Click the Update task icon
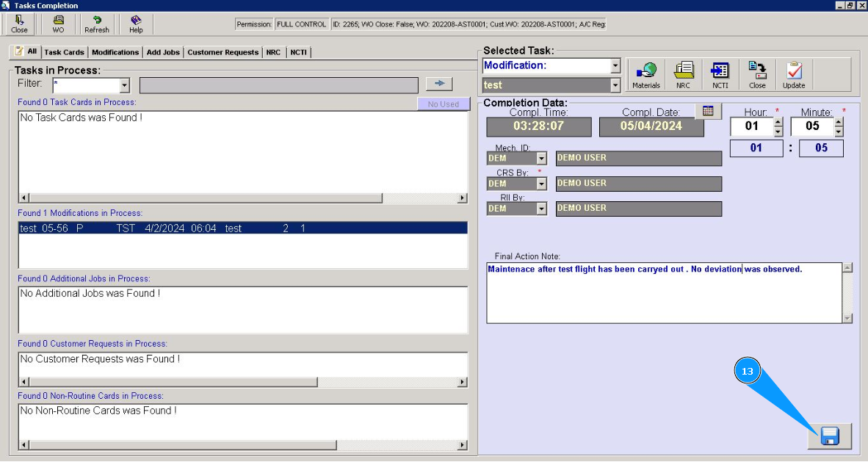This screenshot has height=462, width=868. [794, 75]
